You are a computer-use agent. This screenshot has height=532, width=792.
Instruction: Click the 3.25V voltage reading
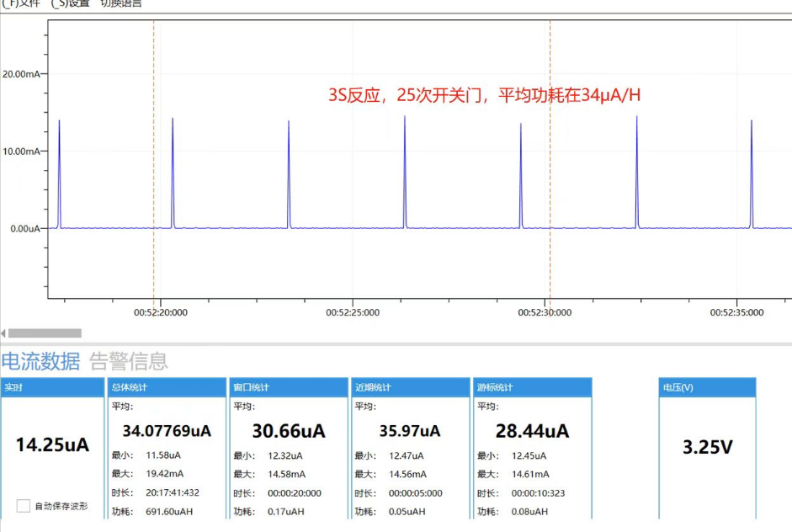click(x=707, y=447)
